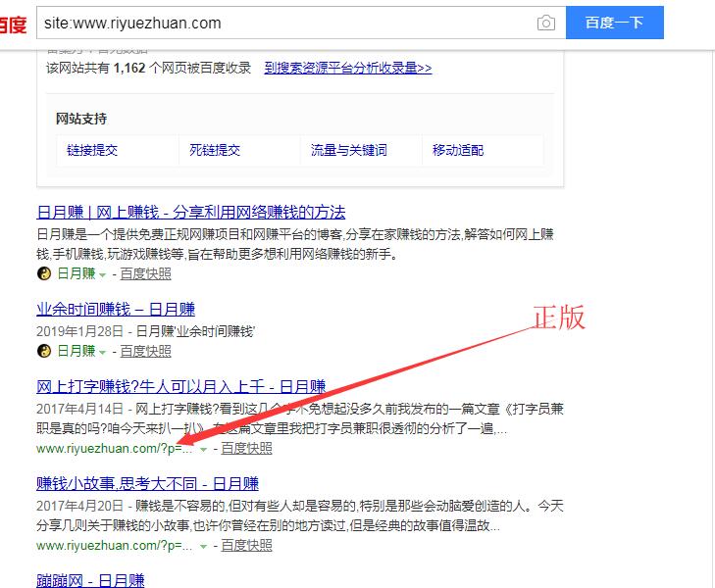Open the camera image search icon
The image size is (715, 588).
(546, 23)
